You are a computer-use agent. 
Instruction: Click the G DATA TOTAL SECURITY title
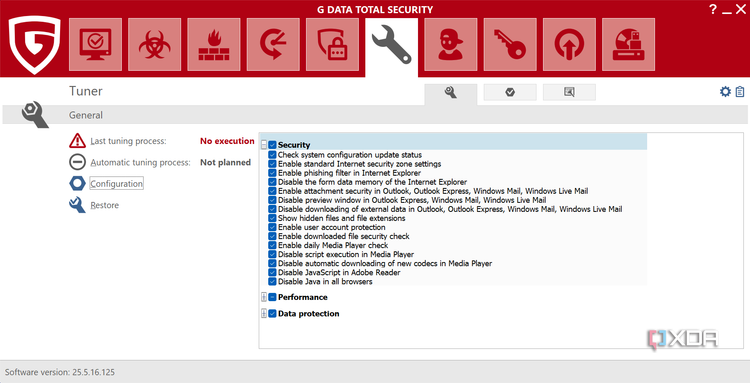coord(375,10)
